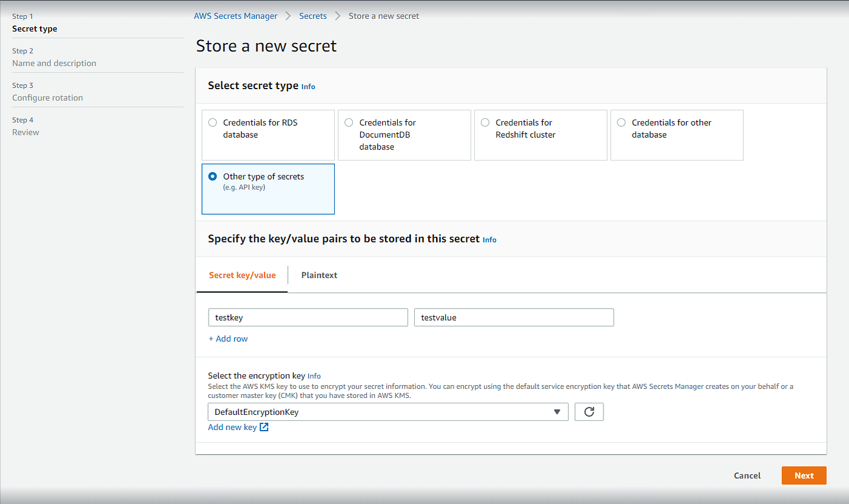
Task: Switch to the Plaintext tab
Action: 320,275
